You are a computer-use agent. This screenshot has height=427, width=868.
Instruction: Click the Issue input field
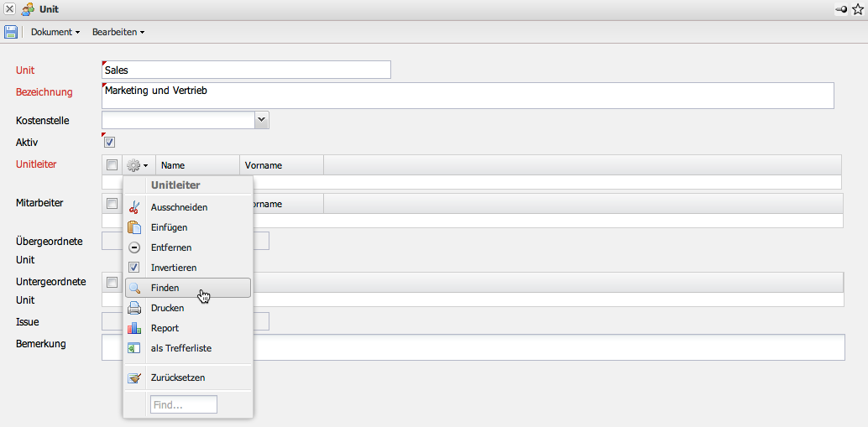[x=186, y=321]
